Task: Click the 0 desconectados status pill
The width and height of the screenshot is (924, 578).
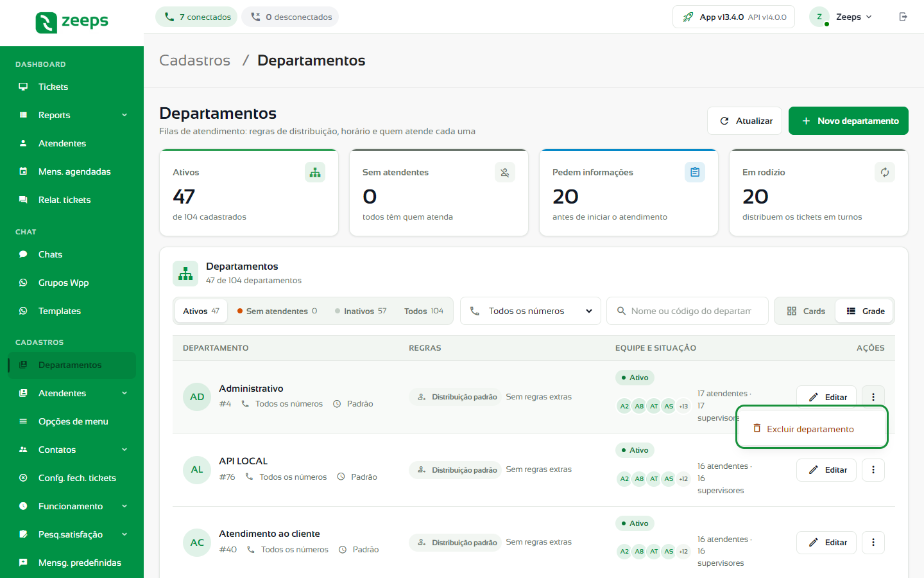Action: (290, 17)
